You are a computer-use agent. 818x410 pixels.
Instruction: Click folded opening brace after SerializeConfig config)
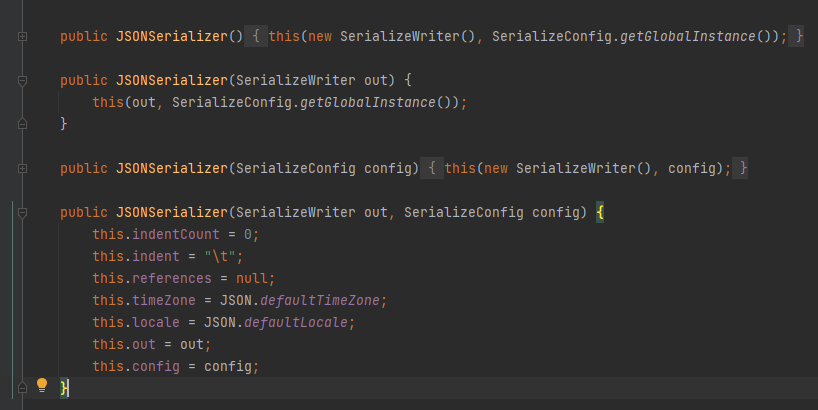[433, 168]
